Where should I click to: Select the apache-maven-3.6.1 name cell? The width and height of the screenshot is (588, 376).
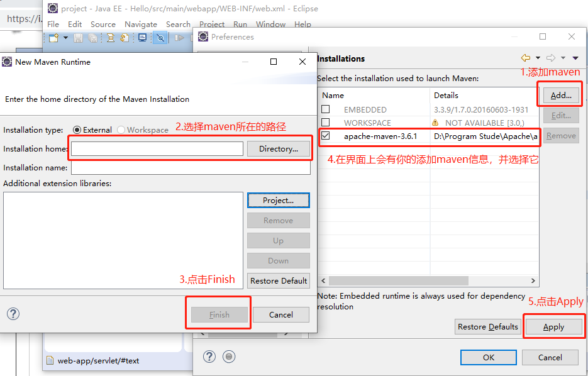(380, 136)
